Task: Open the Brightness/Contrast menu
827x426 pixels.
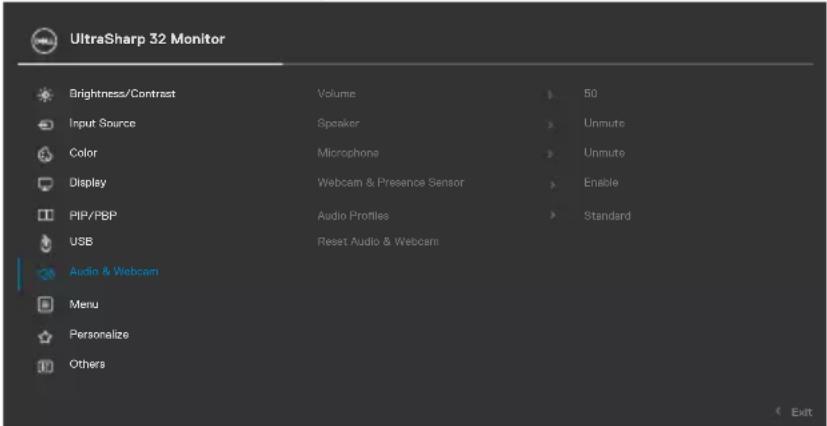Action: (x=122, y=94)
